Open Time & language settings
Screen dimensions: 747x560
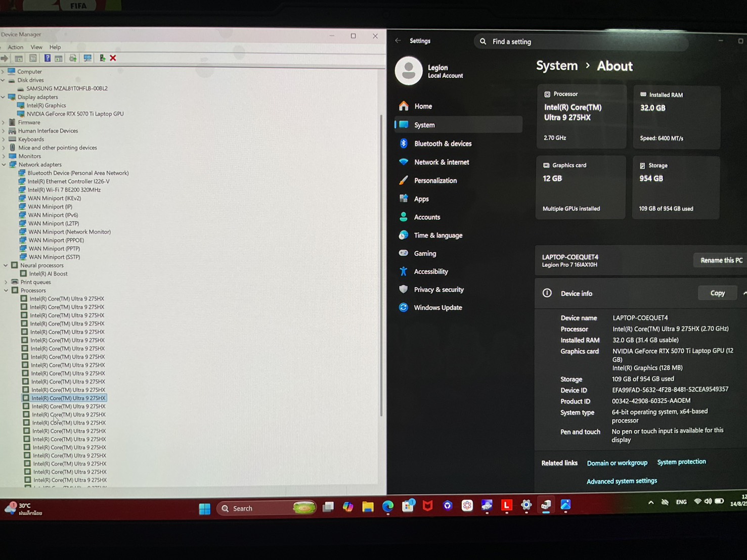(458, 236)
